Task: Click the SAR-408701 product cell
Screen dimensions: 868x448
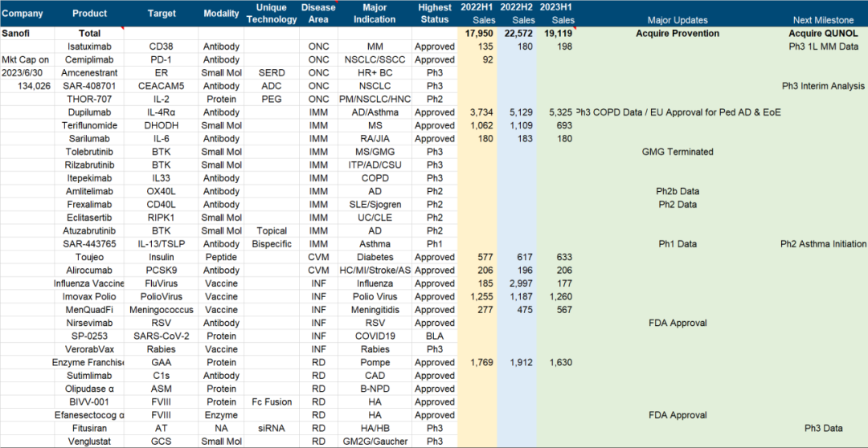Action: point(89,86)
